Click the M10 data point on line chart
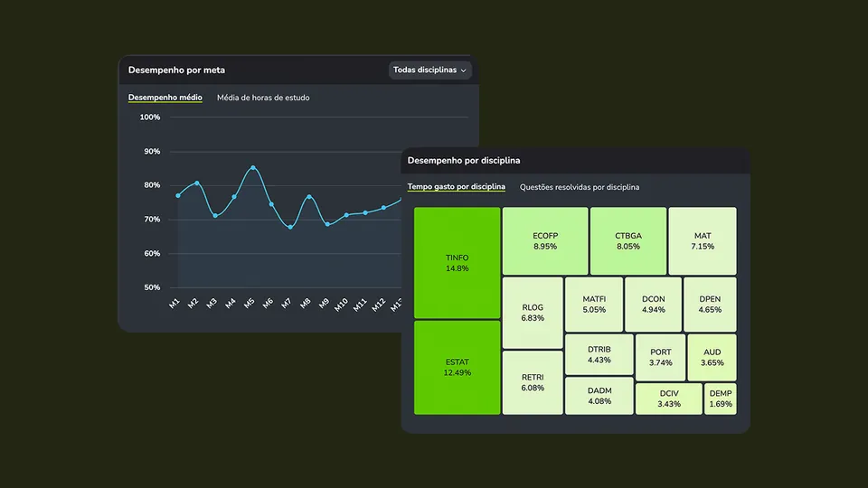 pos(346,215)
